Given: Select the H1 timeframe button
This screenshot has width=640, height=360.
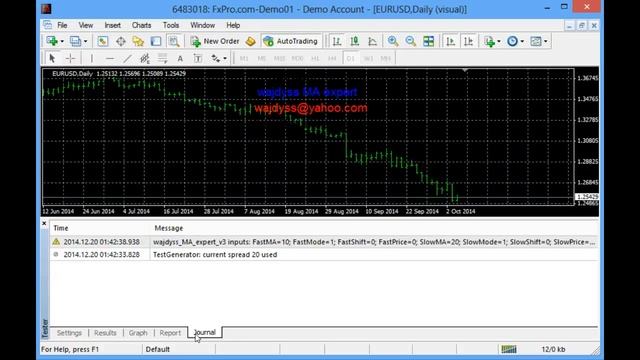Looking at the screenshot, I should point(315,58).
